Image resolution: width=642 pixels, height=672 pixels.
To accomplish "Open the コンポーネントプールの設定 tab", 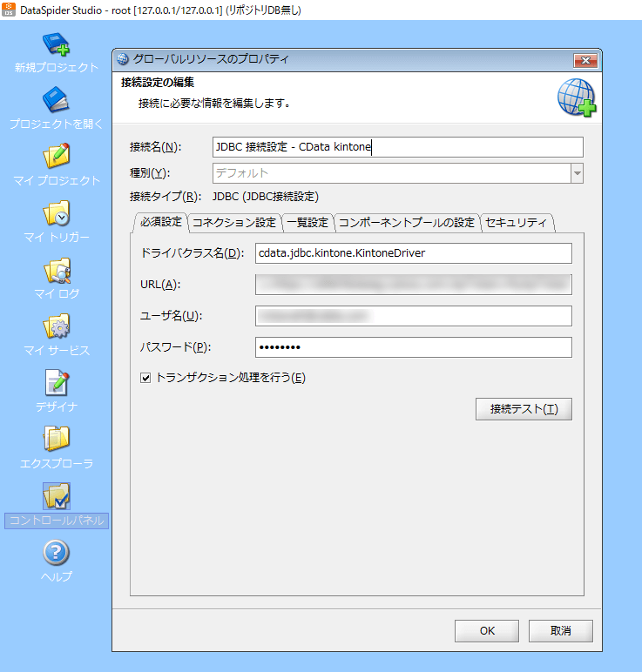I will [407, 223].
